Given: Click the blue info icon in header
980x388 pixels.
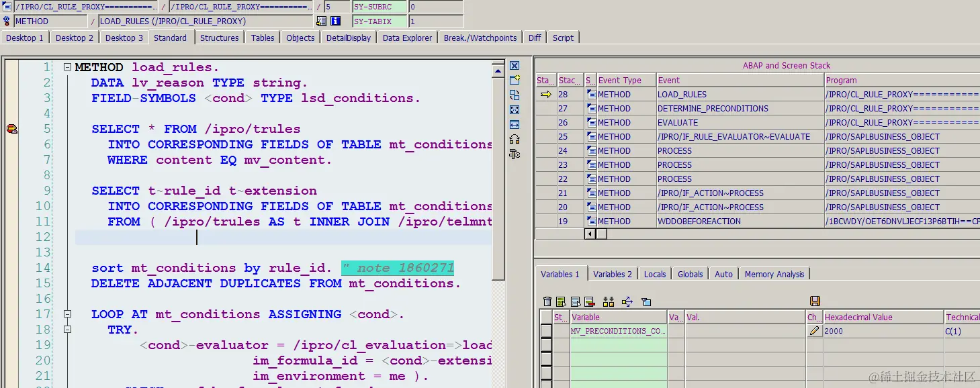Looking at the screenshot, I should [335, 21].
